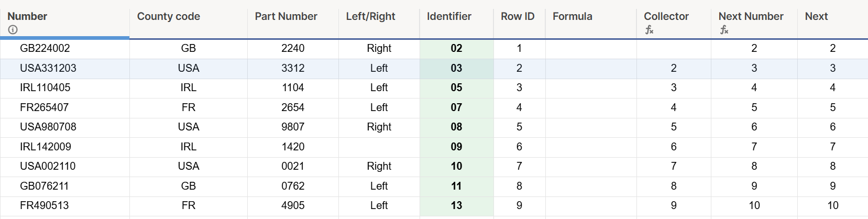Select the green Identifier cell 05
This screenshot has width=868, height=219.
(456, 87)
